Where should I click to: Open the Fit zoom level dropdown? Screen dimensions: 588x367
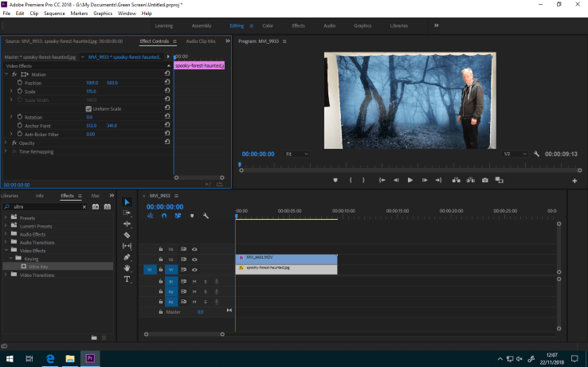point(296,154)
